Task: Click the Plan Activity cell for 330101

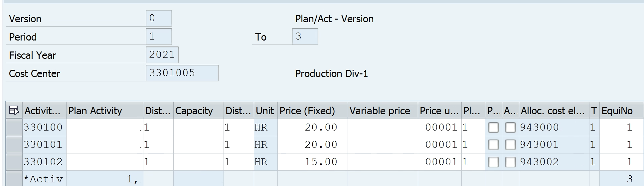Action: (105, 145)
